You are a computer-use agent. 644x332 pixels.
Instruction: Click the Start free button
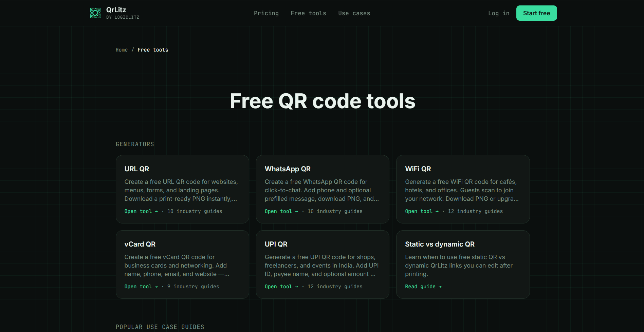(536, 13)
